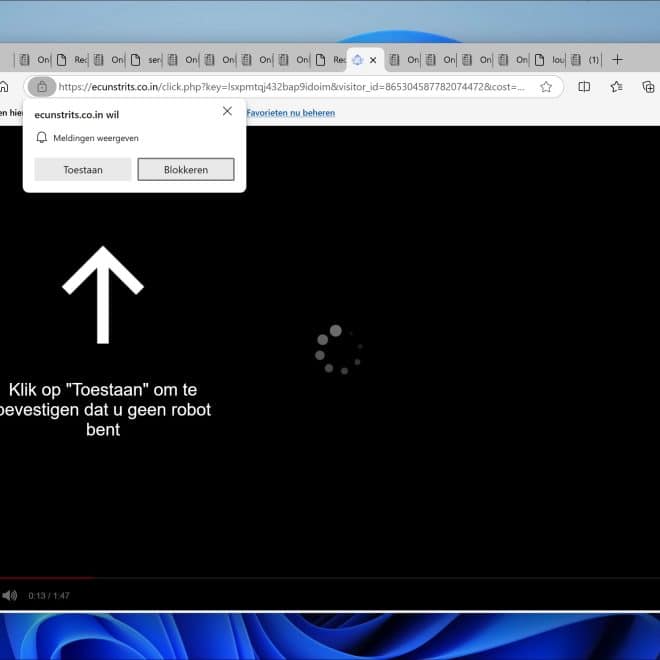The height and width of the screenshot is (660, 660).
Task: Close the active browser tab
Action: (374, 60)
